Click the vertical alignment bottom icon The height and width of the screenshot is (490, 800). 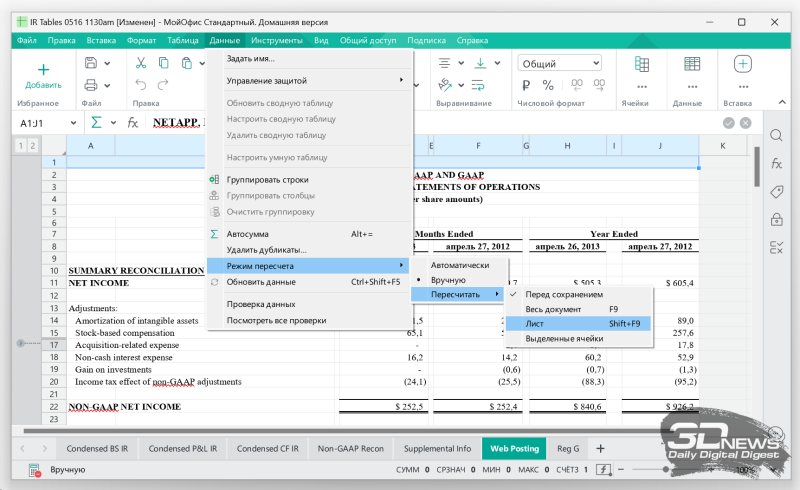coord(480,63)
